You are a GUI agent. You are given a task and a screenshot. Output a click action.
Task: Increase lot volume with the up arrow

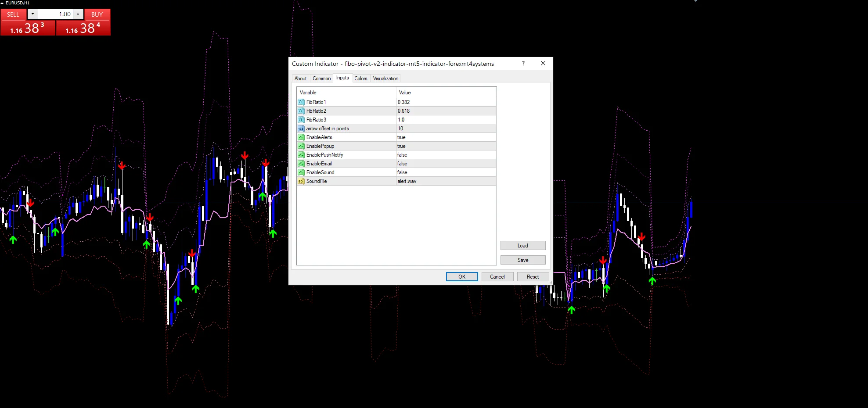(78, 14)
